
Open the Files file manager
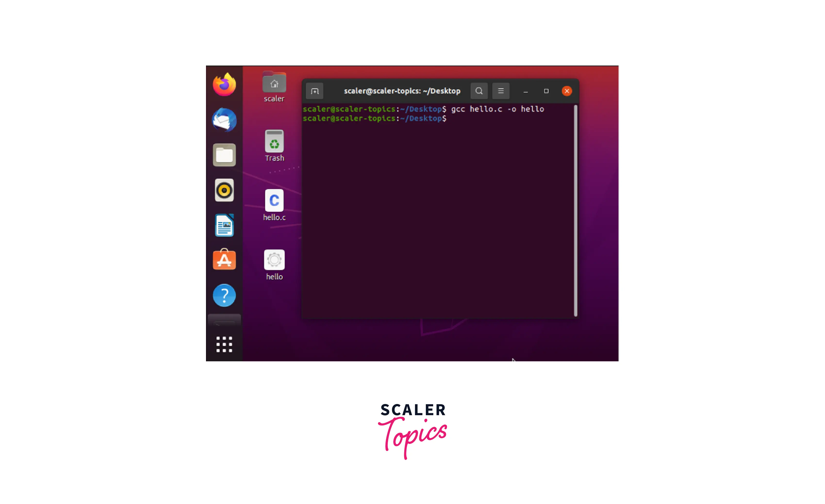click(x=224, y=154)
